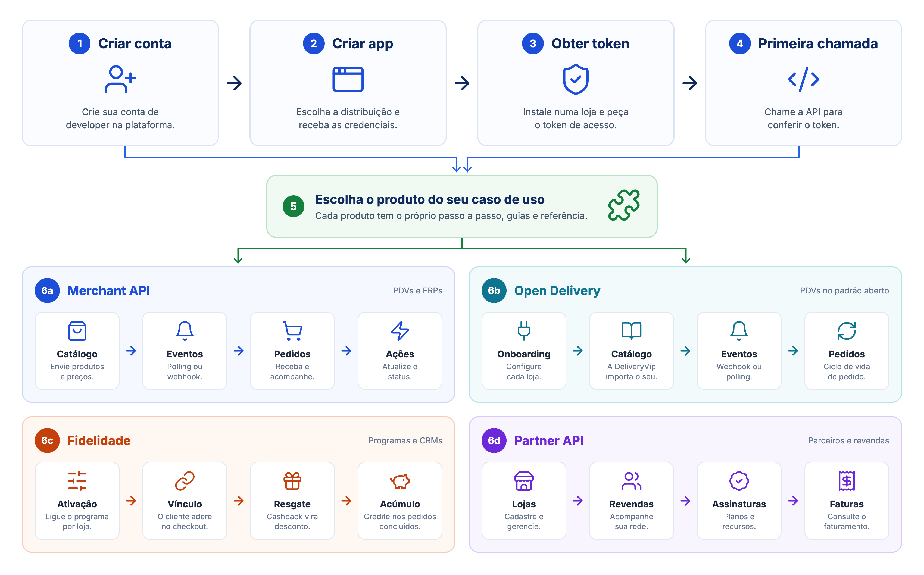924x575 pixels.
Task: Open the Fidelidade heading
Action: 99,440
